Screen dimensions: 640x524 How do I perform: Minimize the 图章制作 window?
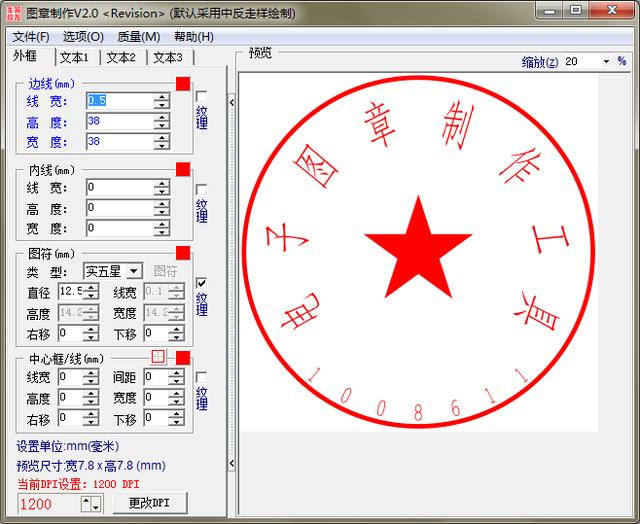(x=550, y=11)
